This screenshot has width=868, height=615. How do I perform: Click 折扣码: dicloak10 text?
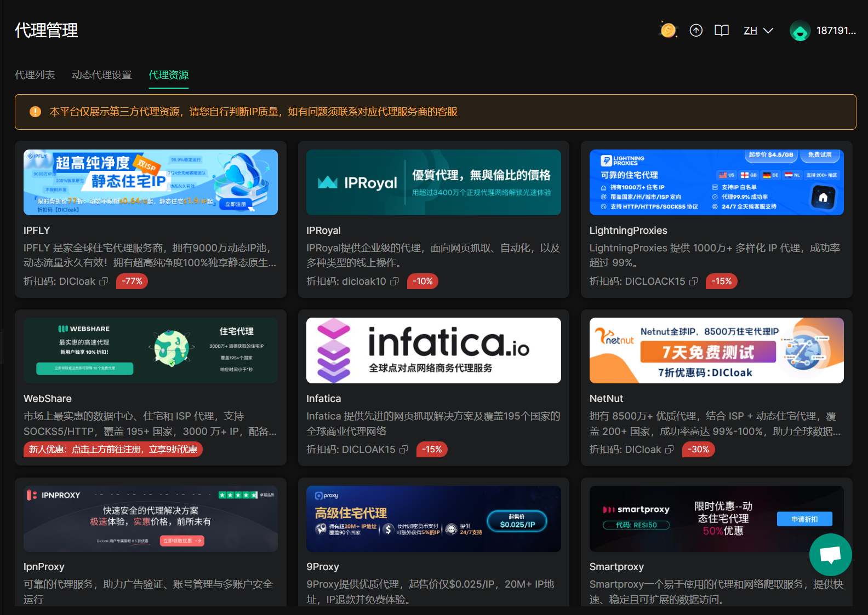346,281
